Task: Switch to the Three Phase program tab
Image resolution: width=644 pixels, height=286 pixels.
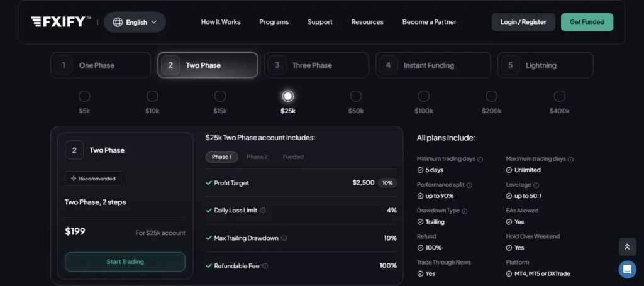Action: pos(316,65)
